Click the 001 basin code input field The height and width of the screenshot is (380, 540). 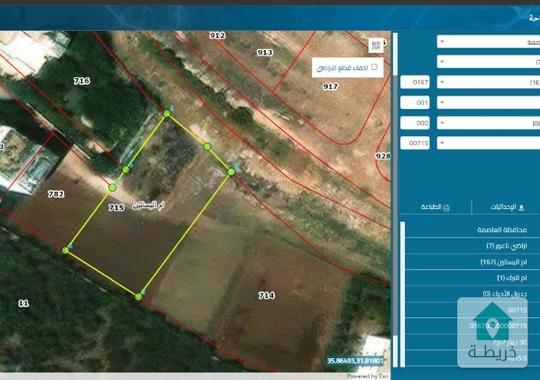pyautogui.click(x=415, y=103)
